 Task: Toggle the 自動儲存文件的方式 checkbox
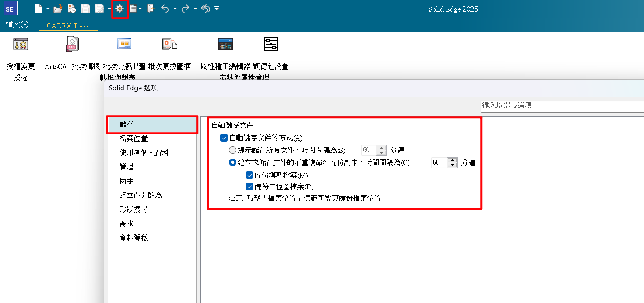[x=224, y=138]
